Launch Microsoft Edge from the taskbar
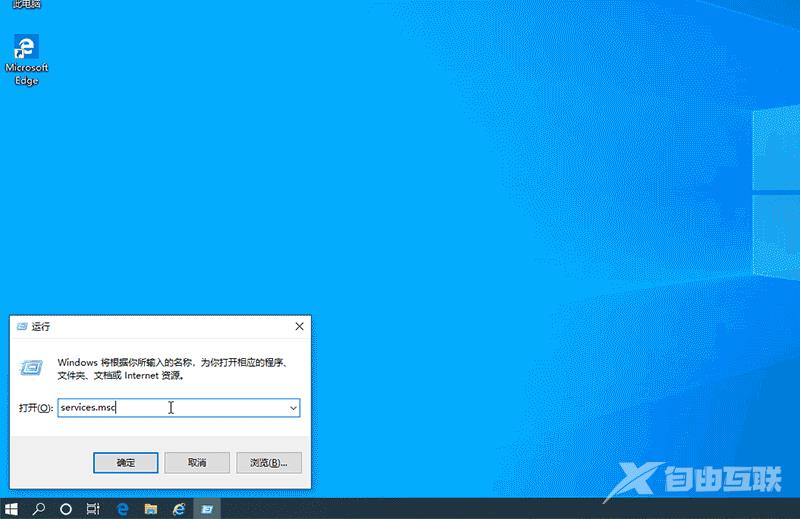Image resolution: width=800 pixels, height=519 pixels. point(123,508)
